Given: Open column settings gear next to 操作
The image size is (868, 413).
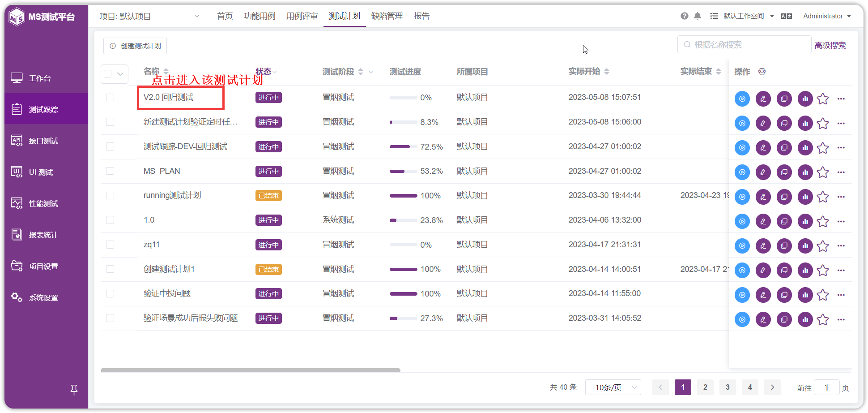Looking at the screenshot, I should click(762, 72).
